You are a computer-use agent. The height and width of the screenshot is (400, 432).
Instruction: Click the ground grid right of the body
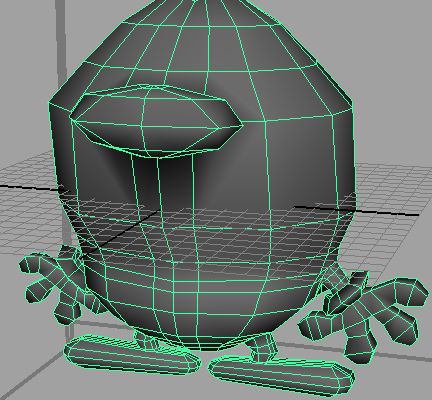click(x=390, y=187)
